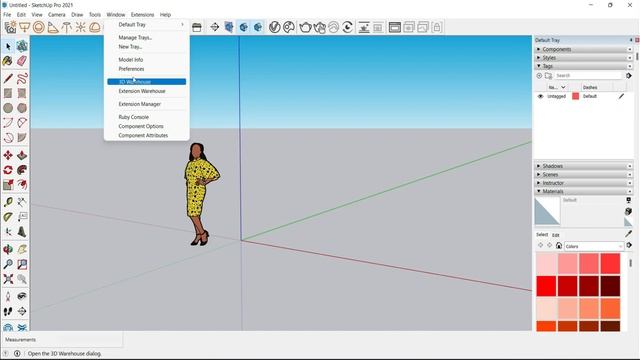
Task: Activate the Move tool
Action: (8, 155)
